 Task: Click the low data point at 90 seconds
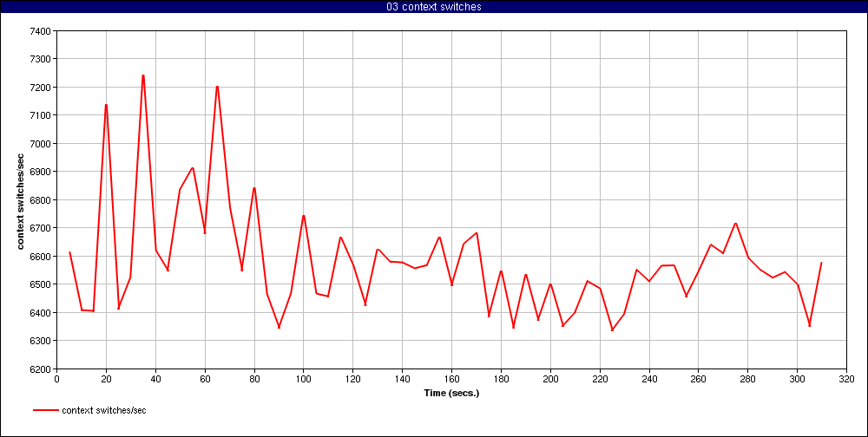[x=279, y=327]
